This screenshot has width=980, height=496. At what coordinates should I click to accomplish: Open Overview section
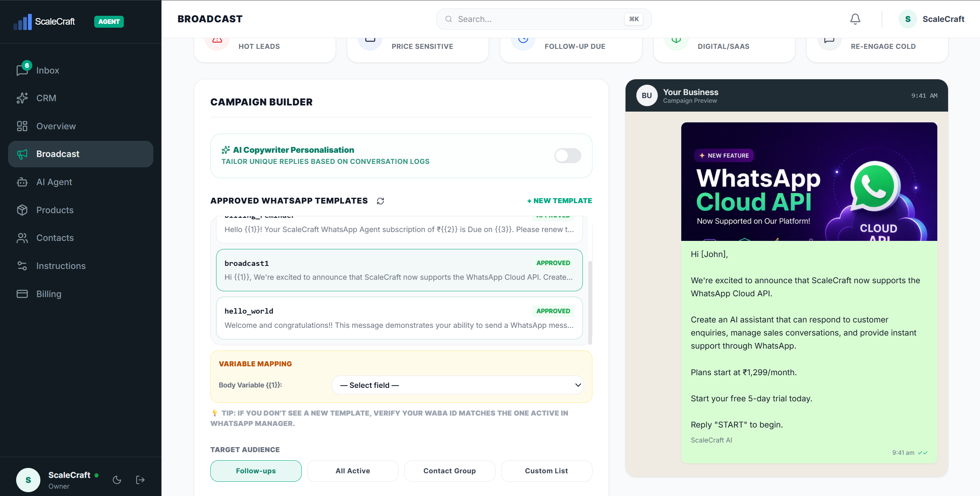[x=81, y=126]
